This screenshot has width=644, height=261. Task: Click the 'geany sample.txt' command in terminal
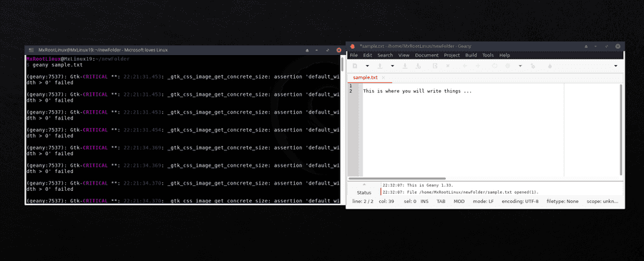tap(57, 65)
